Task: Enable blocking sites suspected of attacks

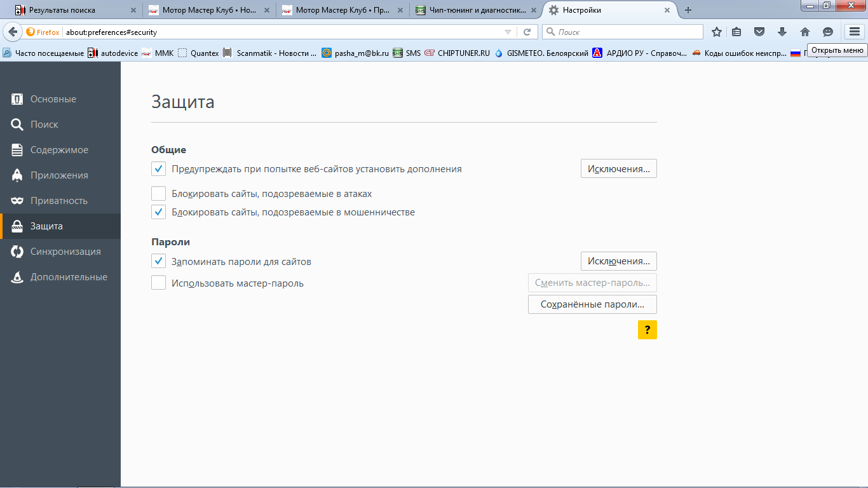Action: (158, 193)
